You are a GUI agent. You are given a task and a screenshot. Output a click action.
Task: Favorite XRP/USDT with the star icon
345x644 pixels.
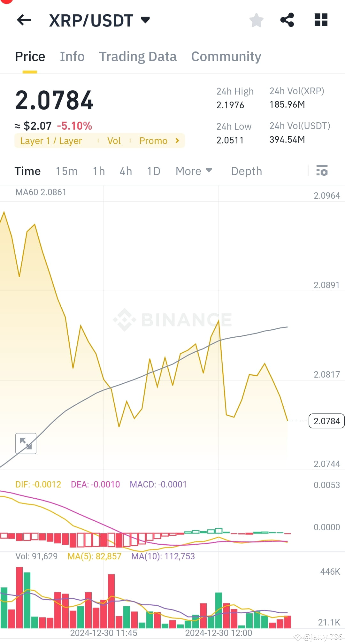(257, 20)
